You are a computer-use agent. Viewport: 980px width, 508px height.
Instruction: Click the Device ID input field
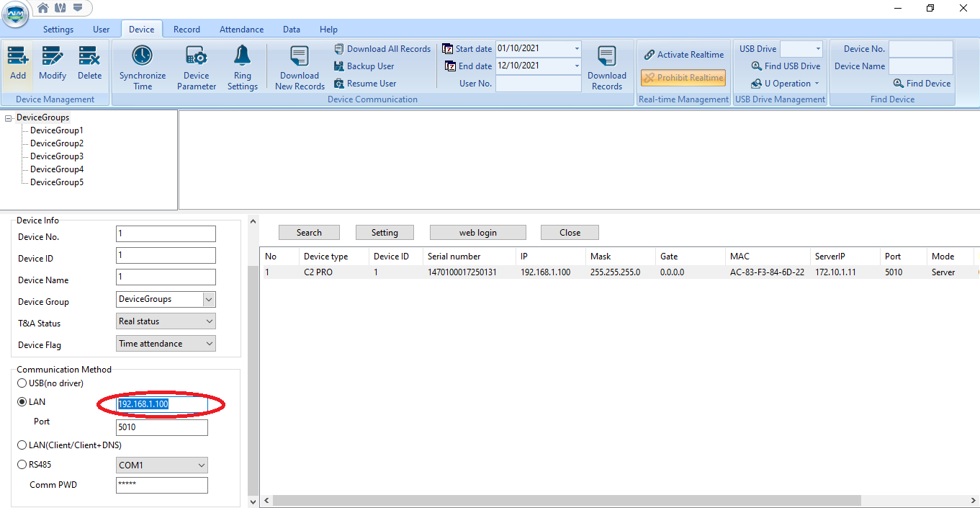(166, 255)
